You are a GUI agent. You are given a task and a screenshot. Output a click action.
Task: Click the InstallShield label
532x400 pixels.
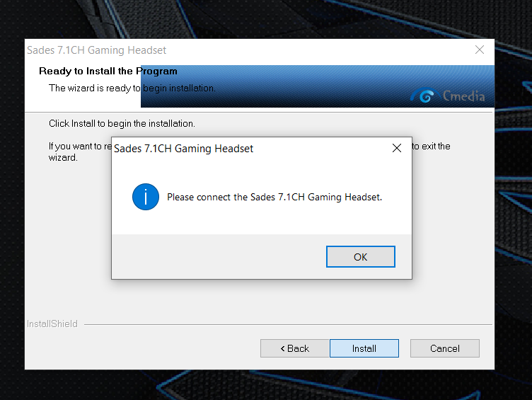pyautogui.click(x=52, y=324)
